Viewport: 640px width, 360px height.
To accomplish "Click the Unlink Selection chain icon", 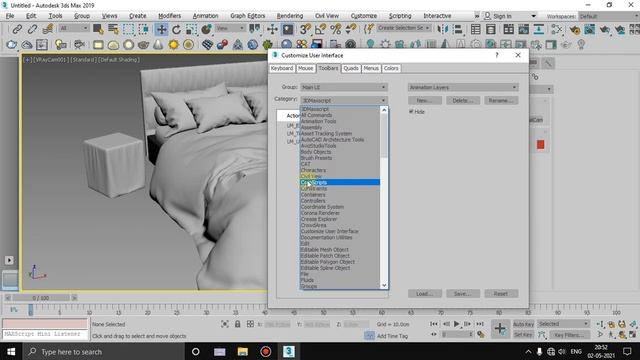I will 32,29.
